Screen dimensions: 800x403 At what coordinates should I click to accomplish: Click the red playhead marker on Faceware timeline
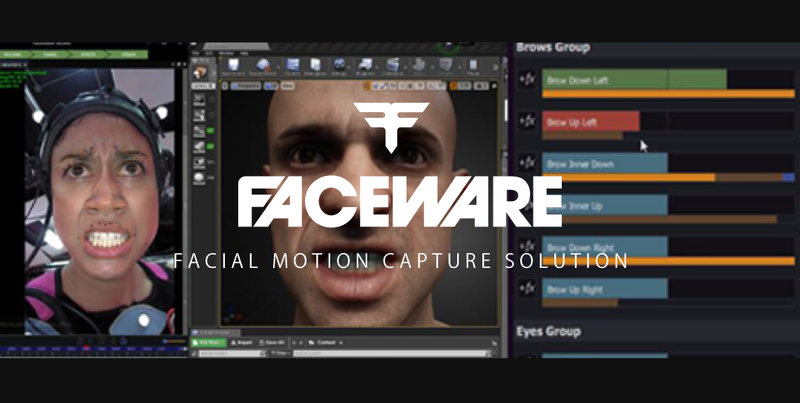pos(86,348)
